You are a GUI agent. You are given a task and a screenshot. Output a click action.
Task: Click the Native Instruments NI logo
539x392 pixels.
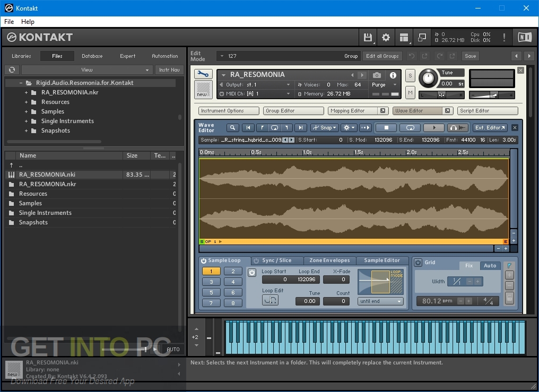(525, 37)
